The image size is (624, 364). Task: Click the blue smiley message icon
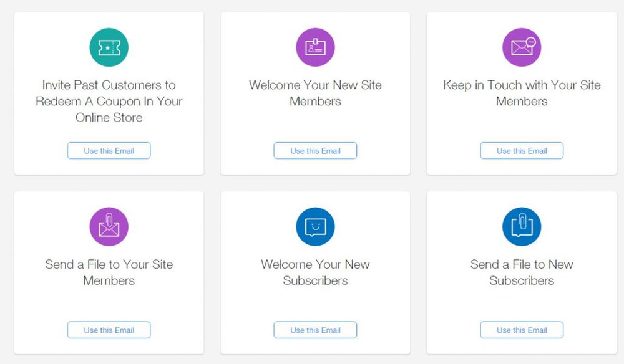pos(315,226)
